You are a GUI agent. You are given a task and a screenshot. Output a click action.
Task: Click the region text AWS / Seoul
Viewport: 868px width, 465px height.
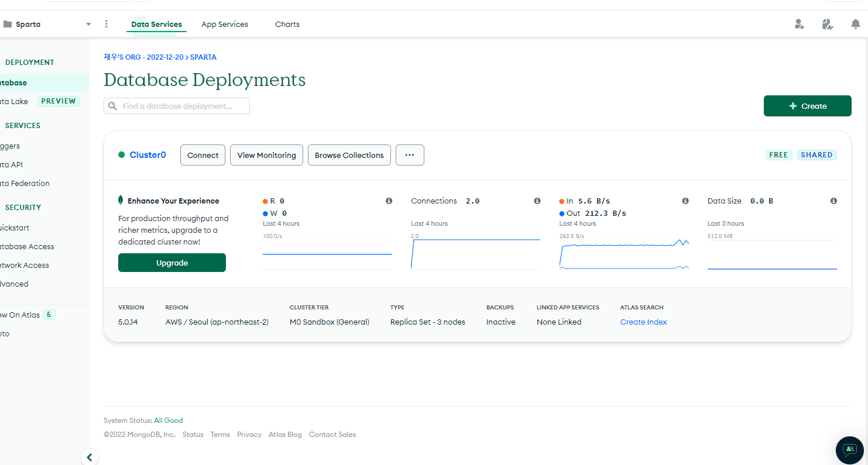tap(217, 322)
